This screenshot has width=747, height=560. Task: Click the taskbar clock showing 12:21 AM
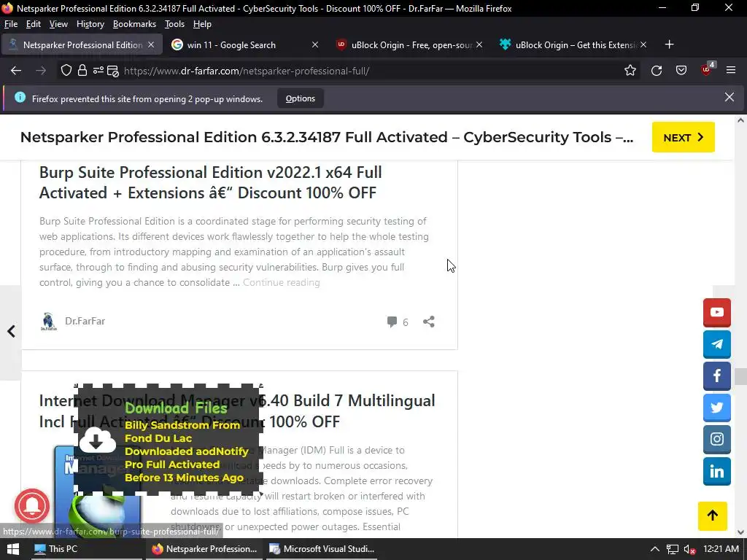[x=721, y=549]
